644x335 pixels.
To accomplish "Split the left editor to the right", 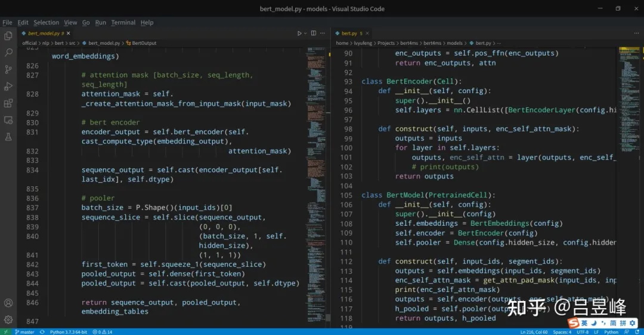I will (314, 33).
